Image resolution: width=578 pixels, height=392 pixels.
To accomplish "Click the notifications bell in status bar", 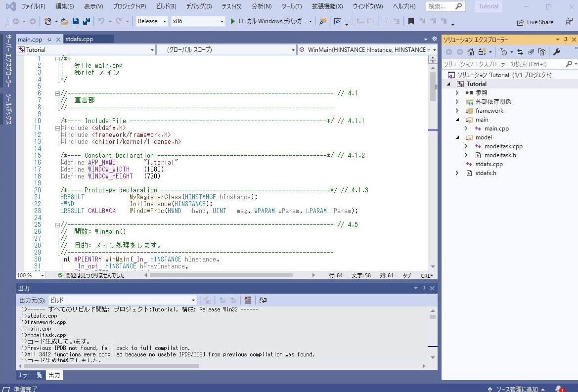I will [x=558, y=389].
